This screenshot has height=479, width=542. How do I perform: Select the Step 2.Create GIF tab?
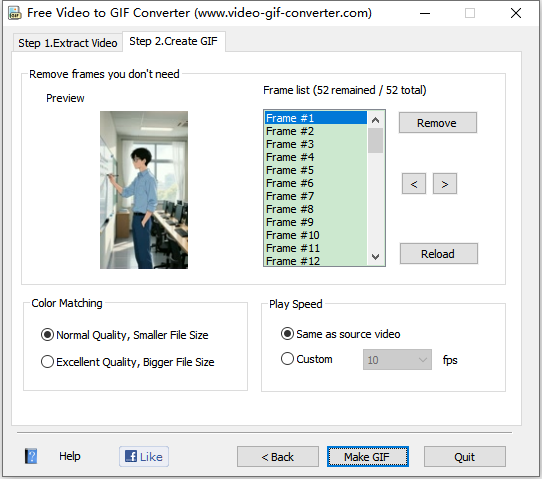(x=174, y=41)
